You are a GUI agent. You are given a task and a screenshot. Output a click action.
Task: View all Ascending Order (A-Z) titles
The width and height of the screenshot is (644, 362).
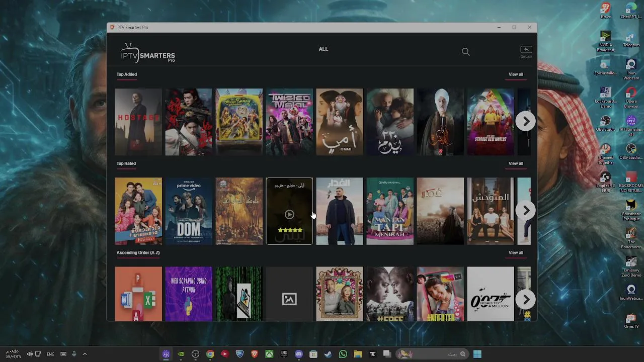(516, 253)
